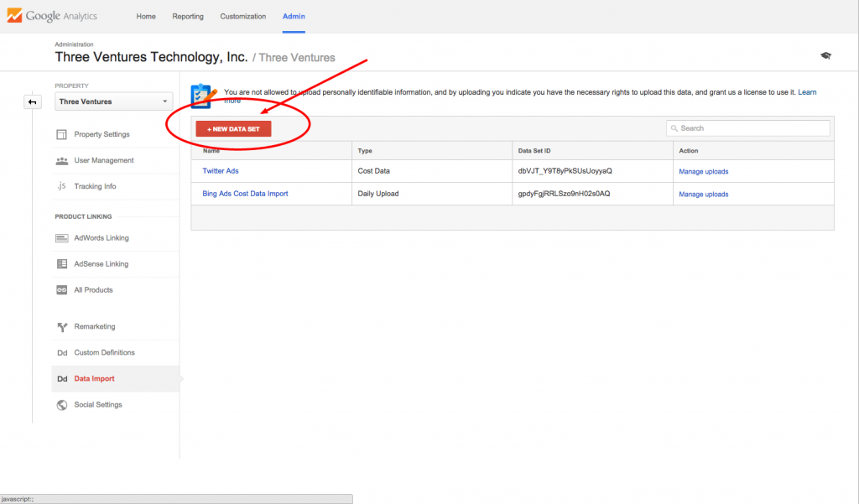Open Social Settings in sidebar
Screen dimensions: 859x504
98,405
